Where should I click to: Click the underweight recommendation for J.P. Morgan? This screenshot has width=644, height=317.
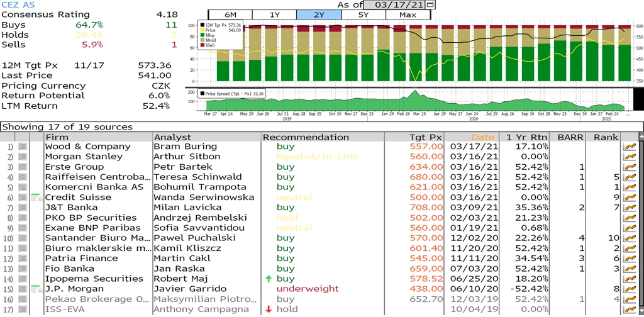click(x=308, y=289)
